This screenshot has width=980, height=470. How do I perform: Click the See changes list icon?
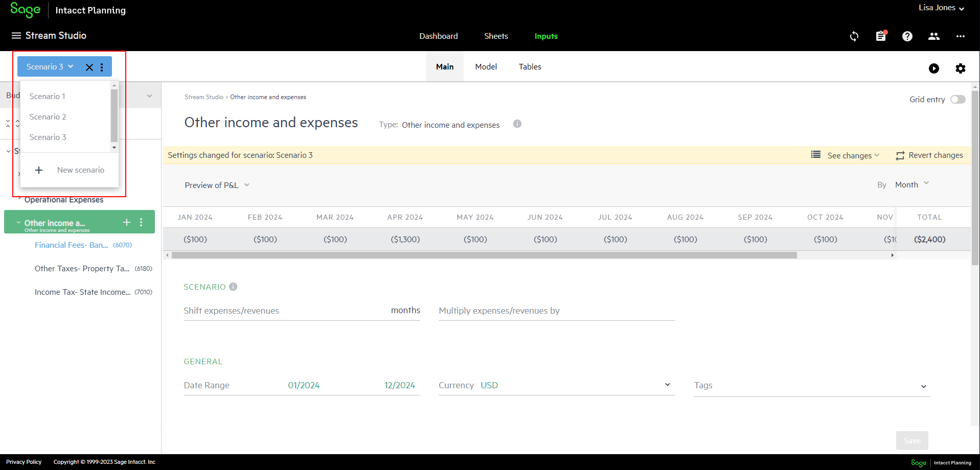point(816,154)
